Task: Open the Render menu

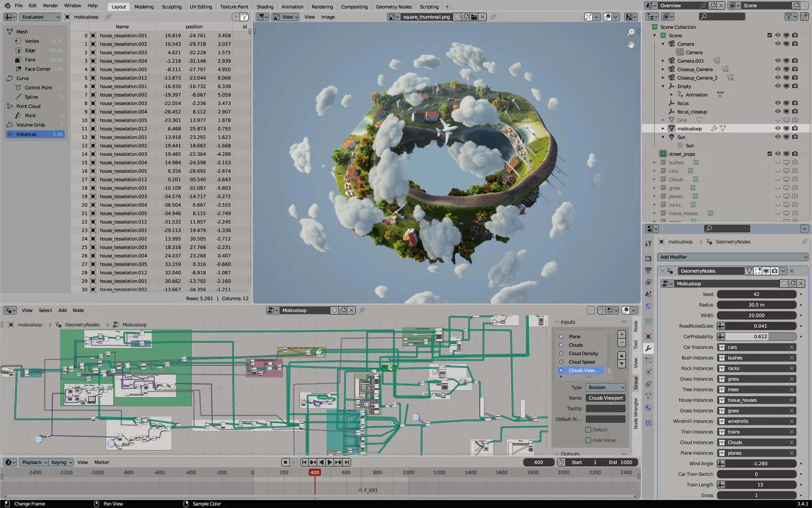Action: tap(50, 6)
